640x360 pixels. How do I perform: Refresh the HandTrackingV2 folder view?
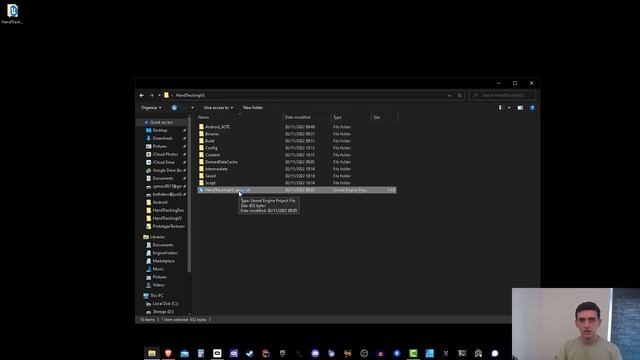(x=459, y=95)
